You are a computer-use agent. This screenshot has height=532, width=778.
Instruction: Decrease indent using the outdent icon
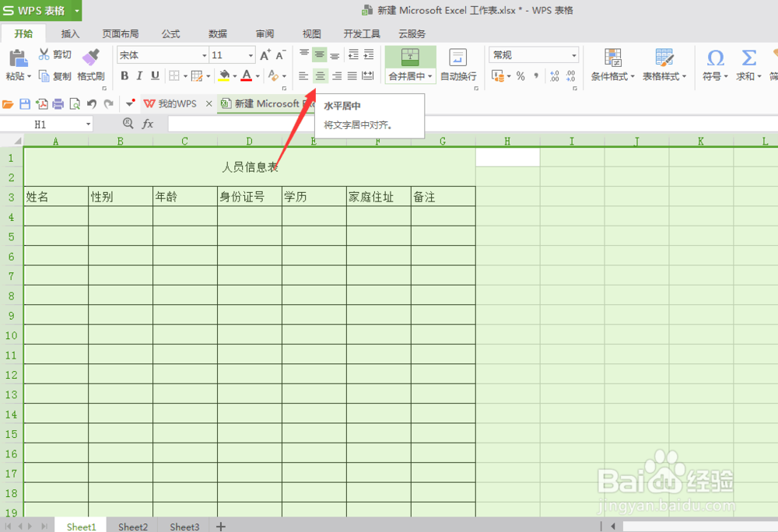(353, 54)
